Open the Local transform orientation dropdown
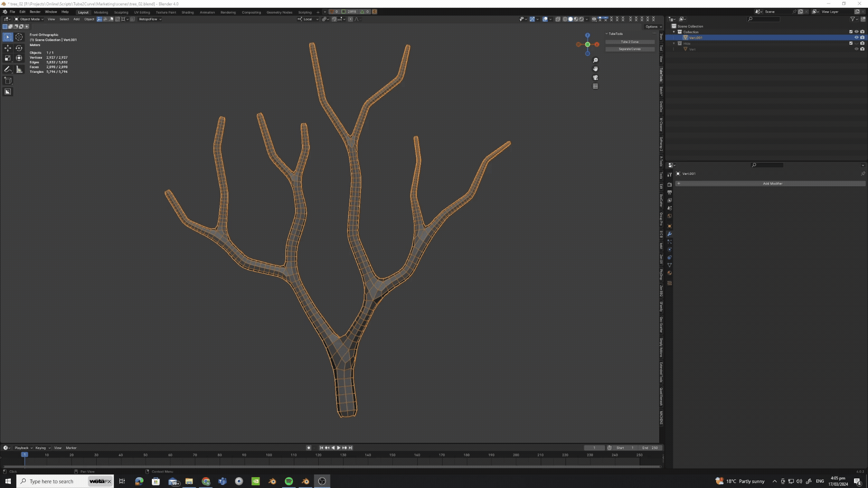The image size is (868, 488). pyautogui.click(x=308, y=19)
